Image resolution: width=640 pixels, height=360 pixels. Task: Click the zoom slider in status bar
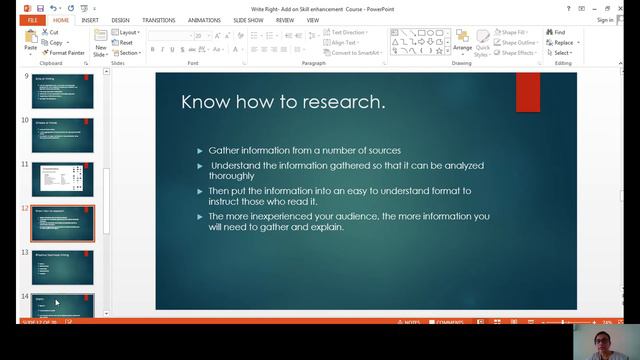click(x=569, y=322)
